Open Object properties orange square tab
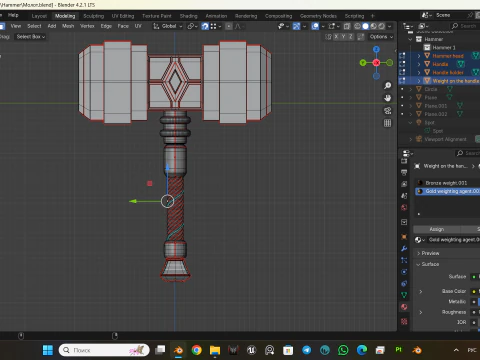480x360 pixels. [x=404, y=237]
